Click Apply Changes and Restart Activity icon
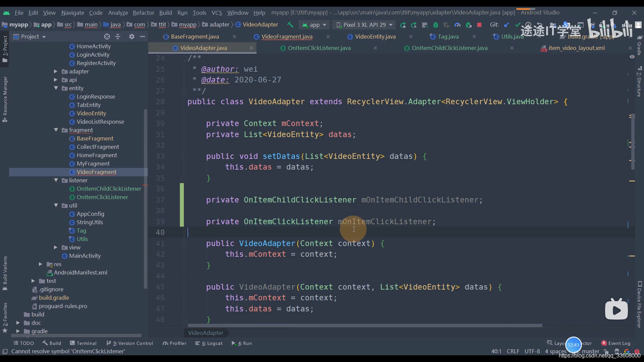644x362 pixels. click(x=414, y=25)
